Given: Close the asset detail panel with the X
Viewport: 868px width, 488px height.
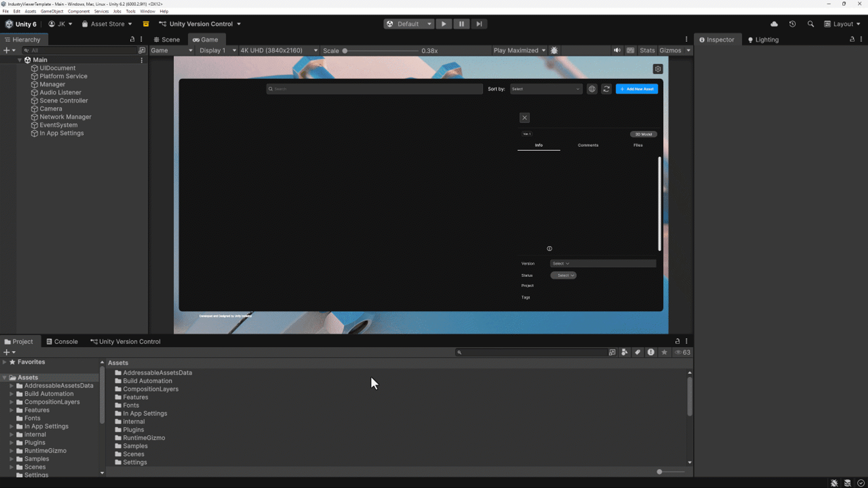Looking at the screenshot, I should pyautogui.click(x=525, y=118).
